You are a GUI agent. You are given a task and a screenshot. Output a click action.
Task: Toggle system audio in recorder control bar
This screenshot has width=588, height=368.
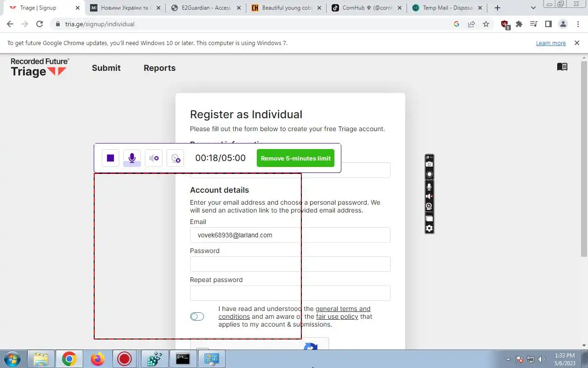[x=153, y=158]
